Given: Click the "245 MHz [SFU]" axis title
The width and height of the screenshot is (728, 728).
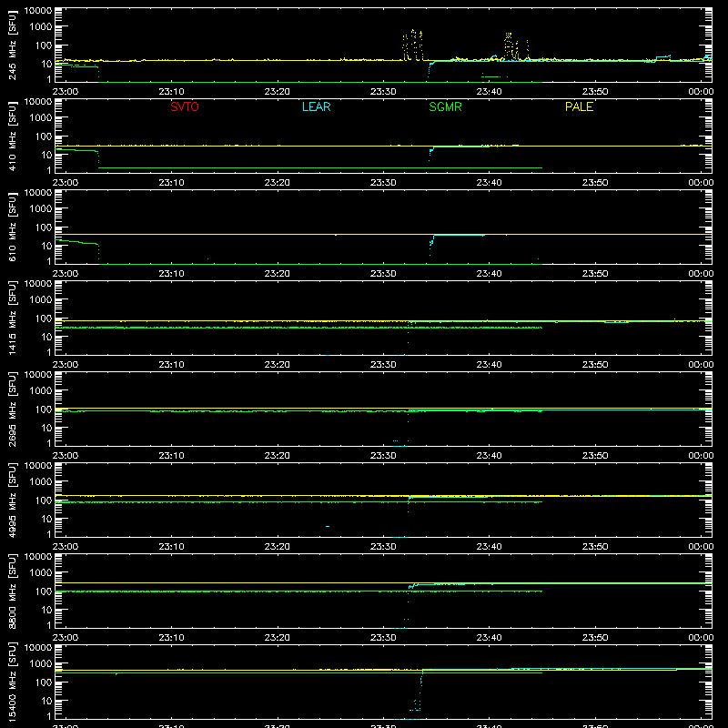Looking at the screenshot, I should 13,45.
